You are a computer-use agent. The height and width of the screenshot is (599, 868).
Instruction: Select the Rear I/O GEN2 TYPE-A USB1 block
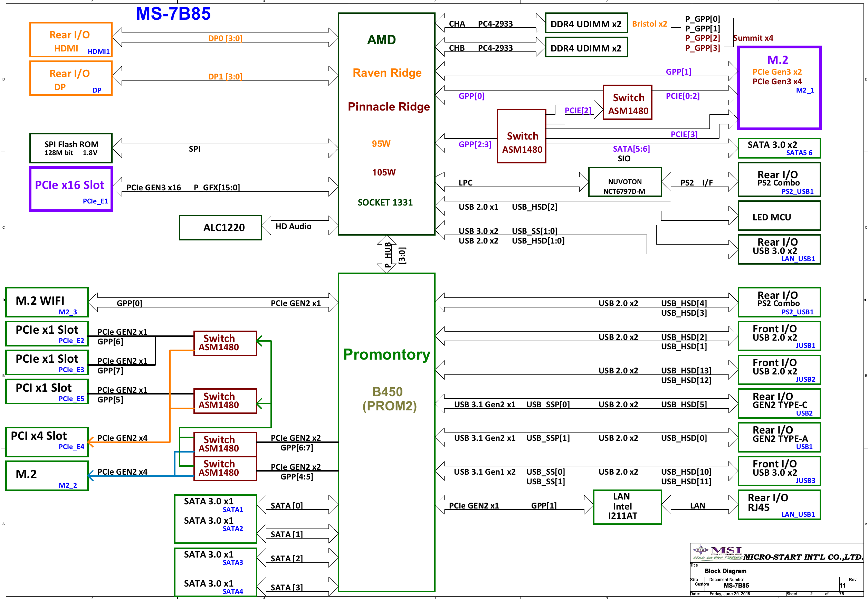(x=780, y=438)
